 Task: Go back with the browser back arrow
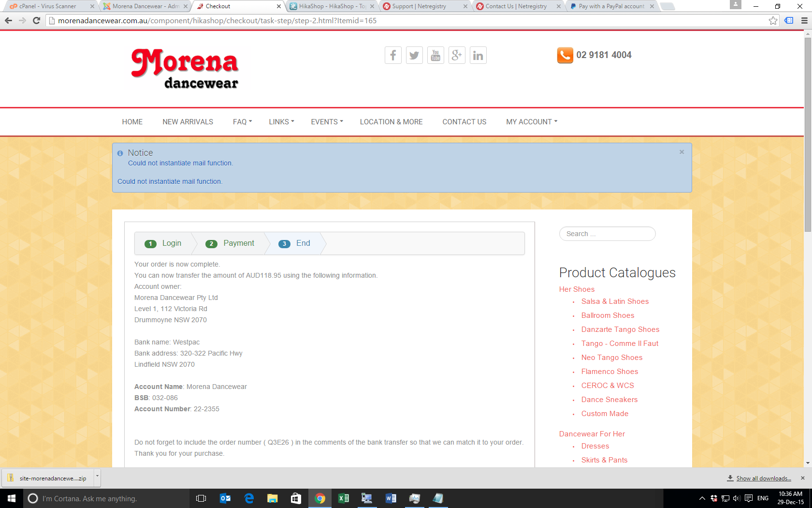(8, 20)
